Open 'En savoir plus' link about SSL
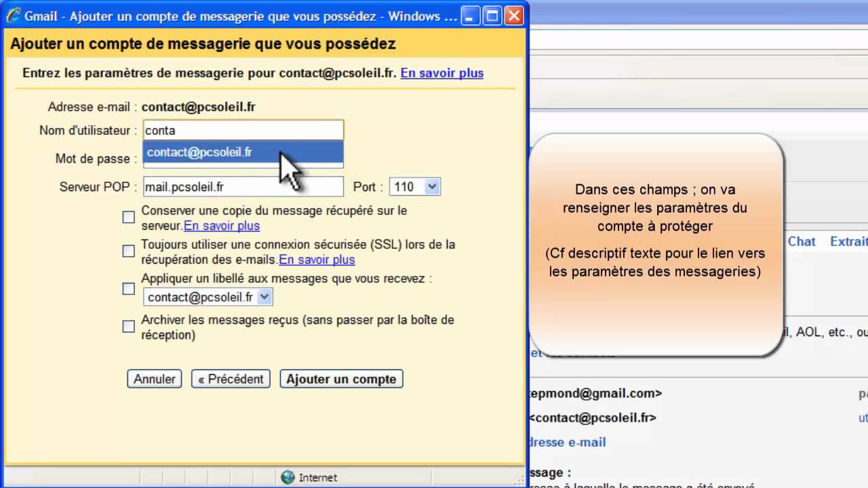 click(x=317, y=260)
